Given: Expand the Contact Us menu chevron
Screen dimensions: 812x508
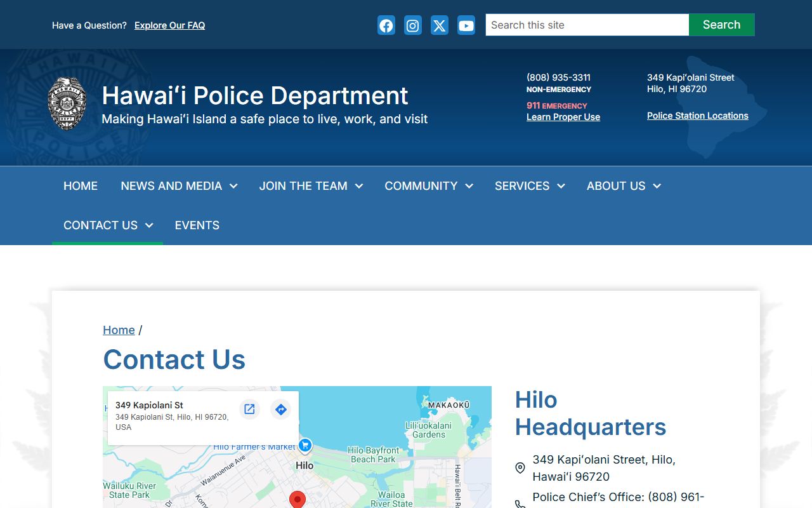Looking at the screenshot, I should [149, 225].
